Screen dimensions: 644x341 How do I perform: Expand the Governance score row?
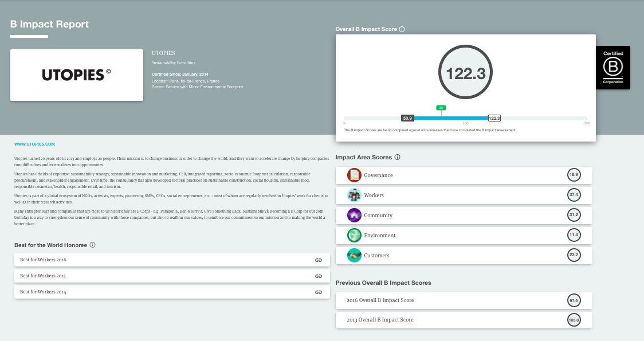tap(464, 175)
